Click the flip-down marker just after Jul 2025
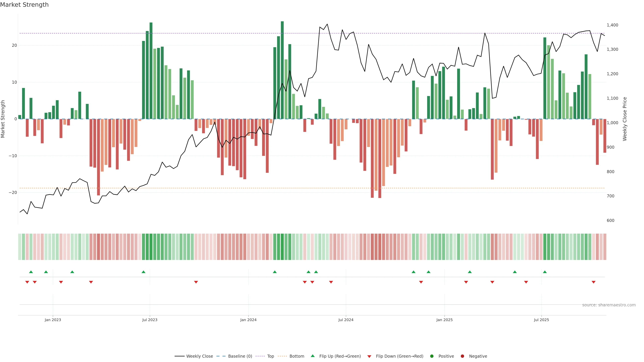Screen dimensions: 644x362 594,282
